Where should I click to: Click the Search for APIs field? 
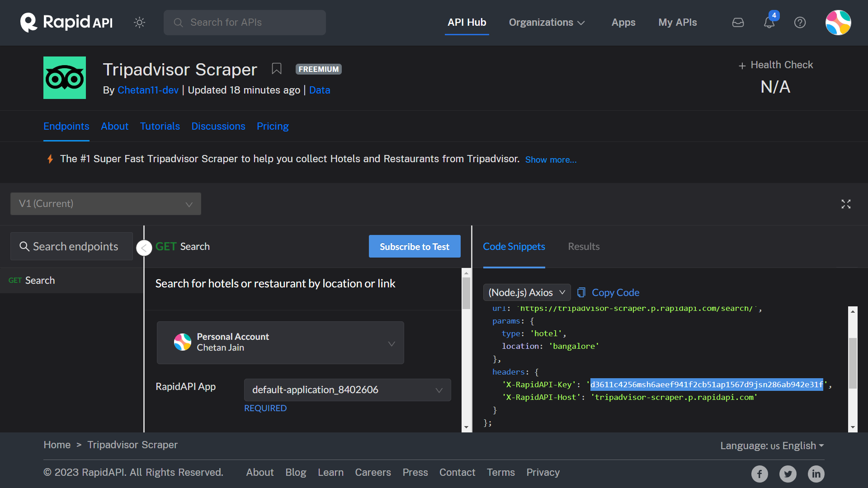(245, 23)
